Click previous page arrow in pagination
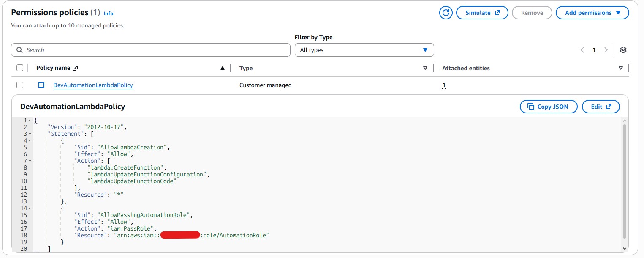This screenshot has width=644, height=258. (582, 50)
